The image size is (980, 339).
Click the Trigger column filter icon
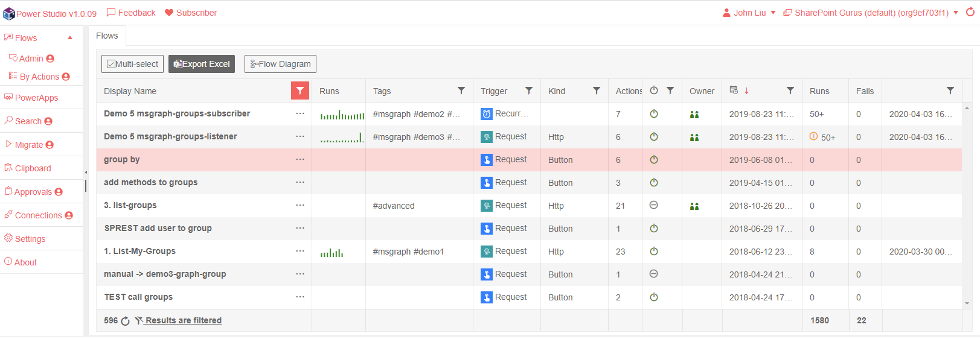pyautogui.click(x=529, y=90)
